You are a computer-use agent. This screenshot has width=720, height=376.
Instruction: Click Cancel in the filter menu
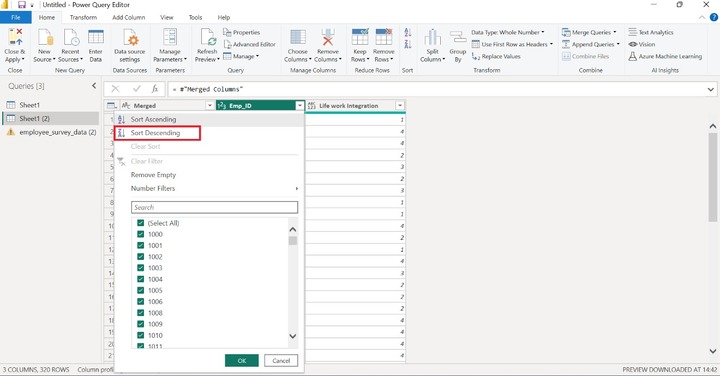click(281, 360)
